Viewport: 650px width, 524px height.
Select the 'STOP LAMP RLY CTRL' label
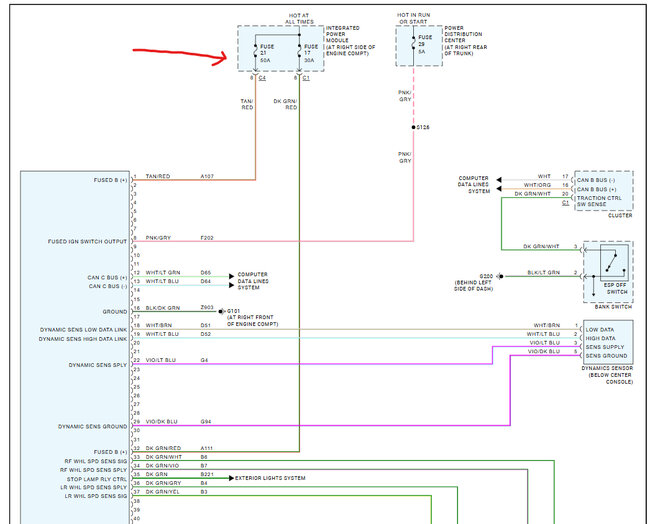pos(97,479)
